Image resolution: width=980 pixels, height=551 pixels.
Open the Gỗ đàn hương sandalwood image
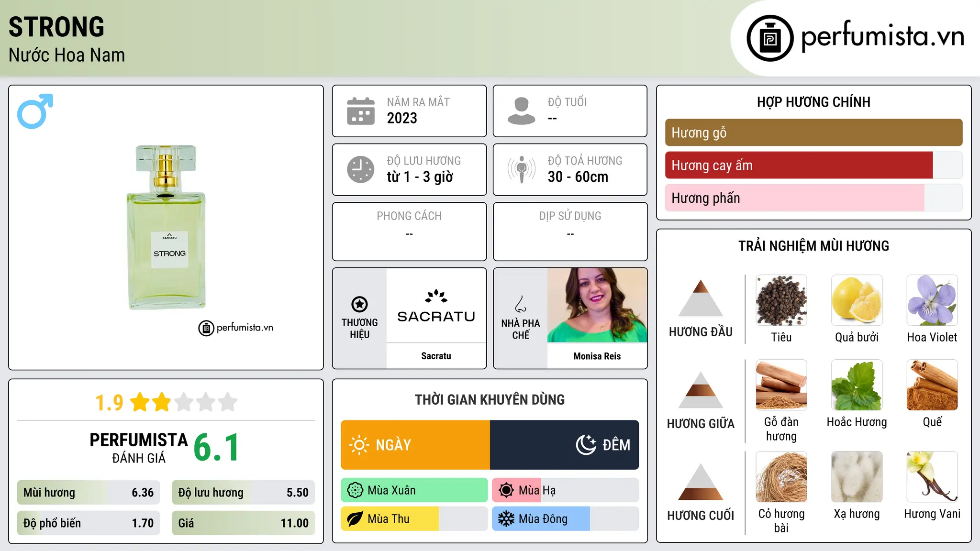pos(781,385)
